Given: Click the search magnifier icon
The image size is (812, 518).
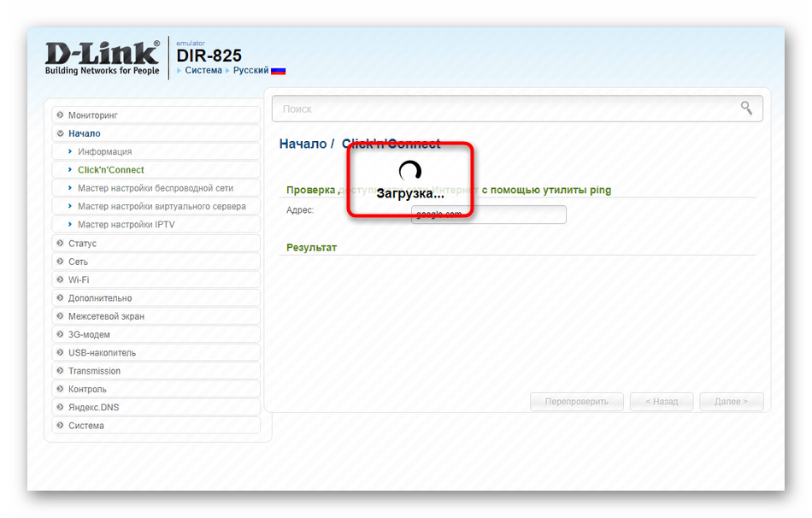Looking at the screenshot, I should click(x=746, y=109).
